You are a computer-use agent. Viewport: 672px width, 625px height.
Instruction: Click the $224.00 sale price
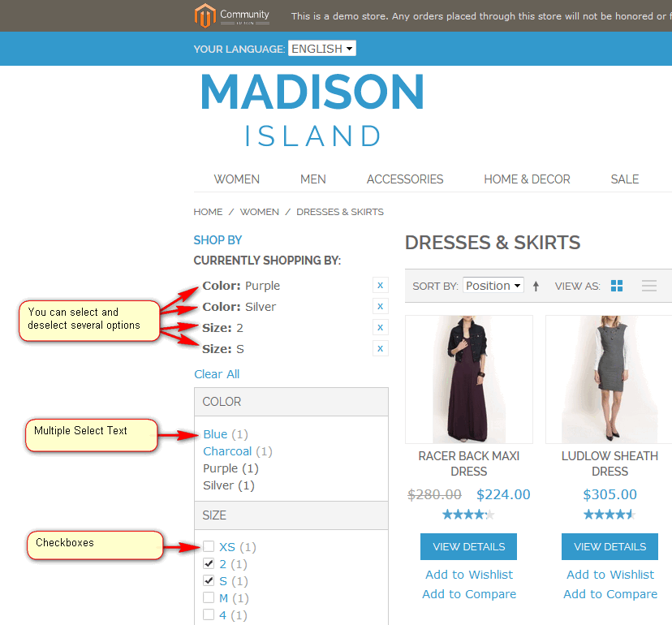pos(503,494)
